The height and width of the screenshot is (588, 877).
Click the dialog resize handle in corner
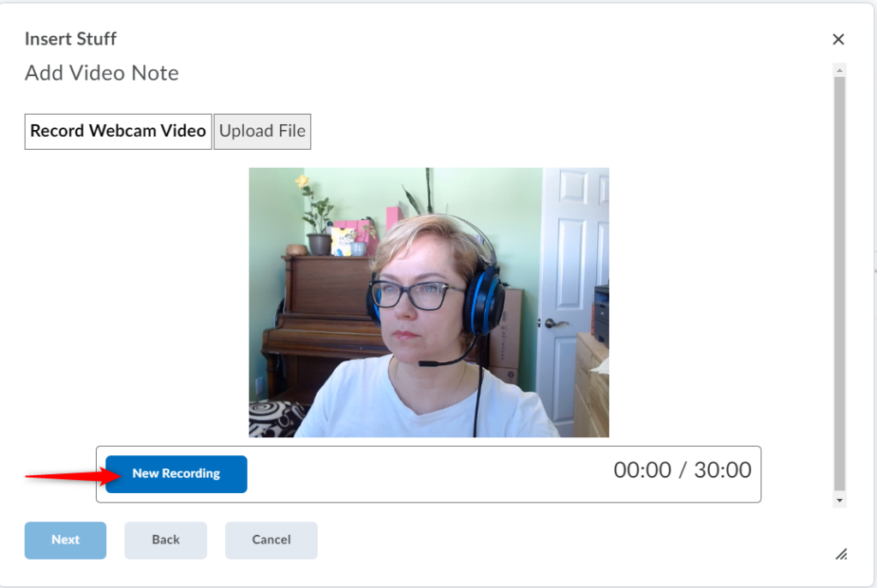(x=841, y=554)
